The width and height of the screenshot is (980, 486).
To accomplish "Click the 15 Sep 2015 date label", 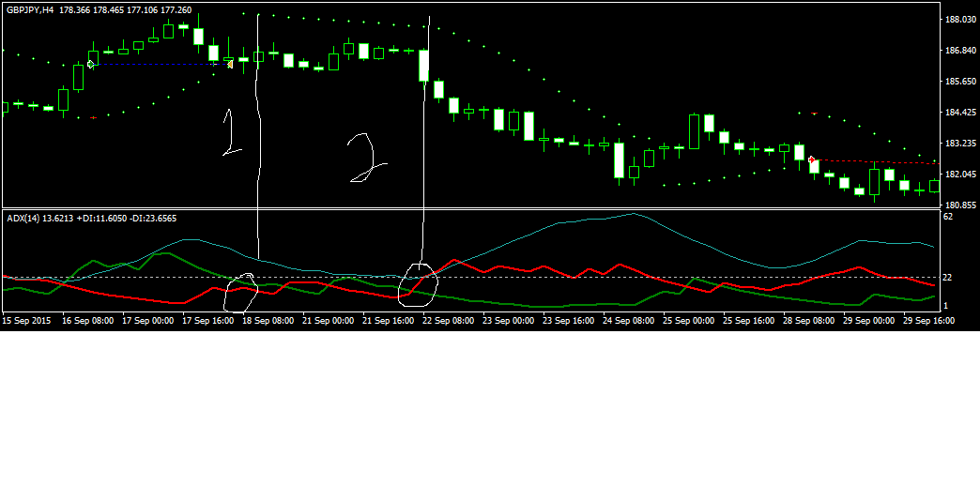I will (x=26, y=320).
